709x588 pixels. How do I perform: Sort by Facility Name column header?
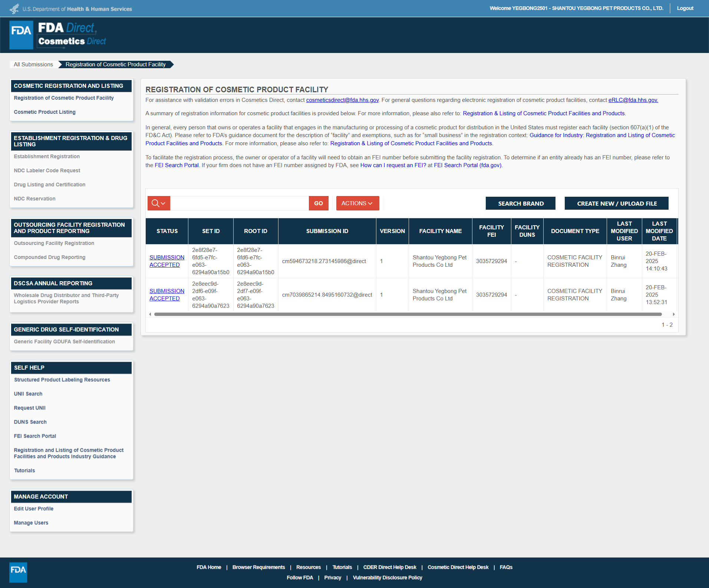click(x=441, y=231)
